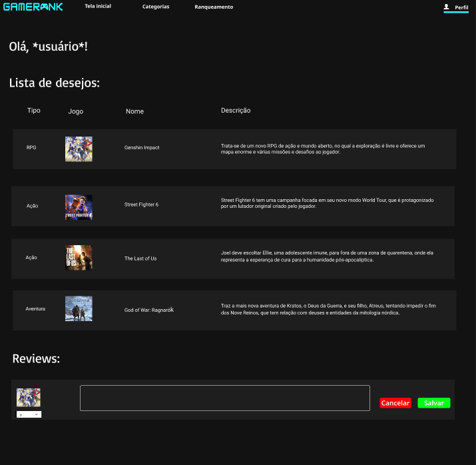The image size is (476, 465).
Task: Click the "Nome" column header
Action: pos(134,111)
